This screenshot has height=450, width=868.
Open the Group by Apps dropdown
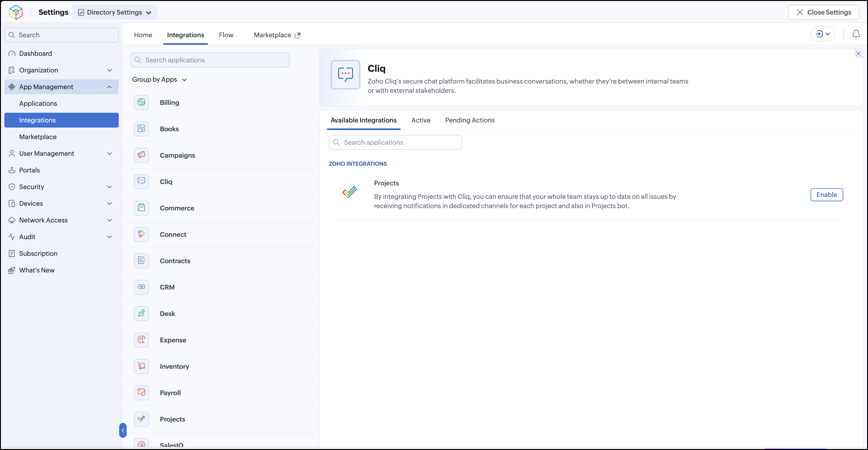click(159, 80)
